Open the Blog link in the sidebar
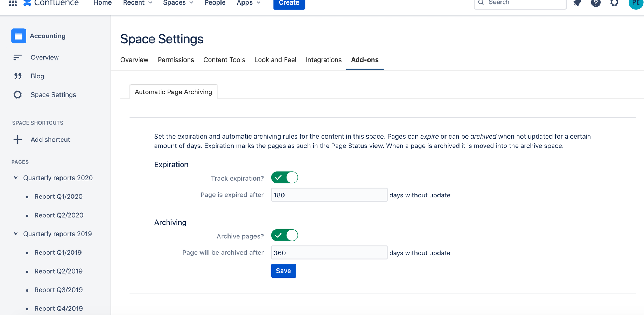The height and width of the screenshot is (315, 644). pyautogui.click(x=37, y=76)
